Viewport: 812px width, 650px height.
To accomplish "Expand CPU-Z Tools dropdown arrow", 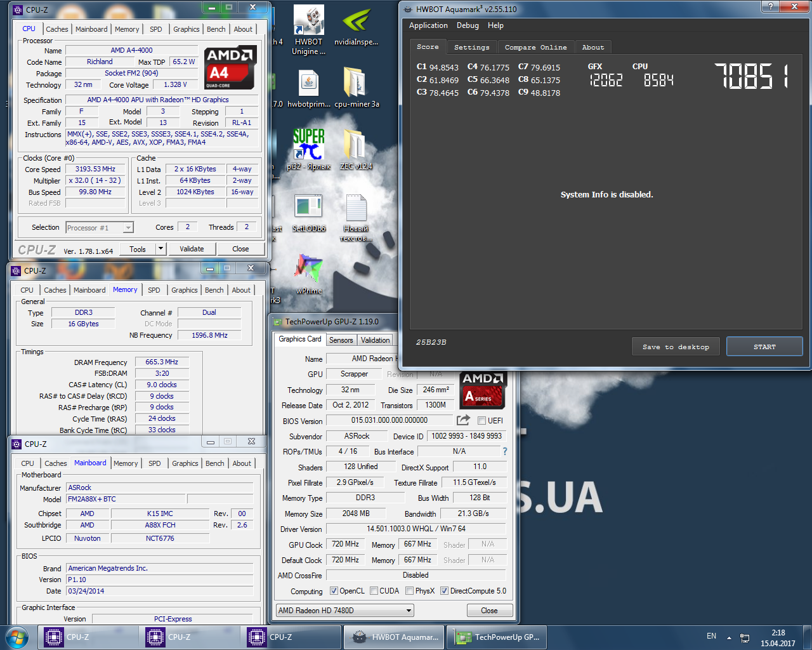I will [160, 249].
